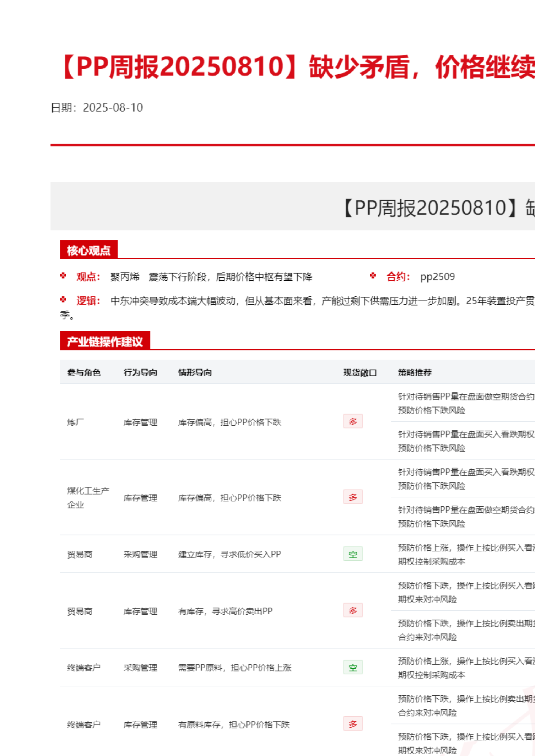535x756 pixels.
Task: Click the red 多 badge in the 炼厂 row
Action: [x=353, y=422]
